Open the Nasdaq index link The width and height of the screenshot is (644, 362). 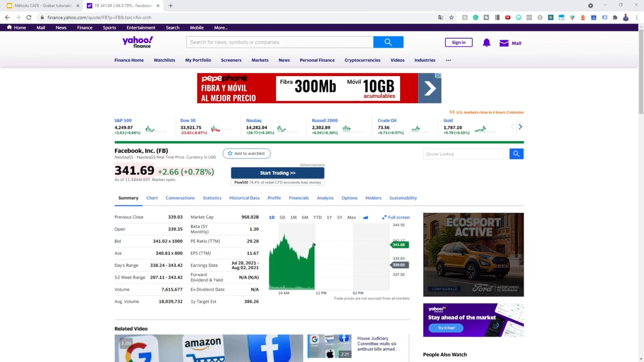[x=254, y=121]
